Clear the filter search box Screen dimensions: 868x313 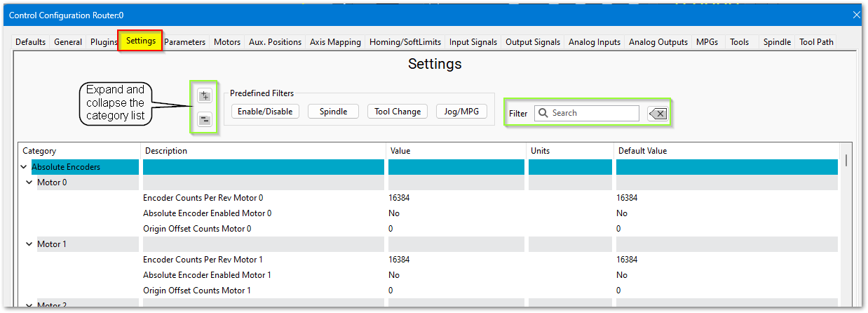point(658,114)
